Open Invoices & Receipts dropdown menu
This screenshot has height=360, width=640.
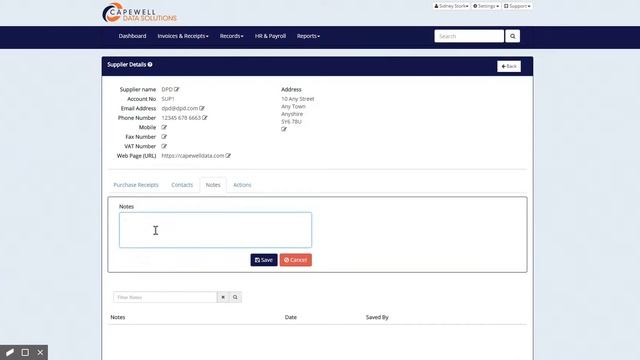tap(183, 36)
